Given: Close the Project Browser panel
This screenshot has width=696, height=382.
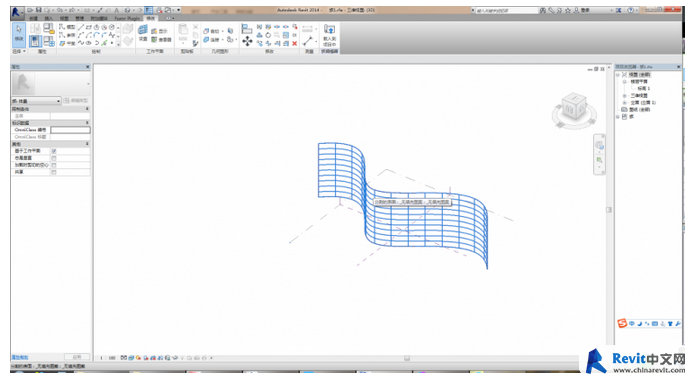Looking at the screenshot, I should click(679, 67).
